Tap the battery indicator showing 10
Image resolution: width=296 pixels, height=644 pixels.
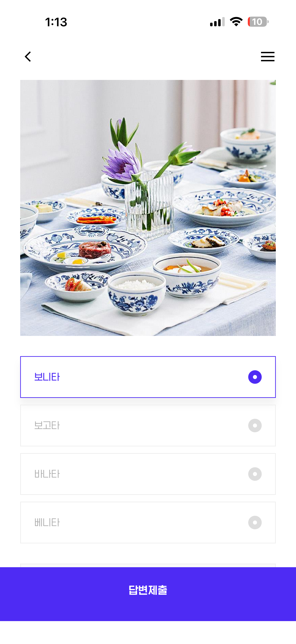pos(258,22)
